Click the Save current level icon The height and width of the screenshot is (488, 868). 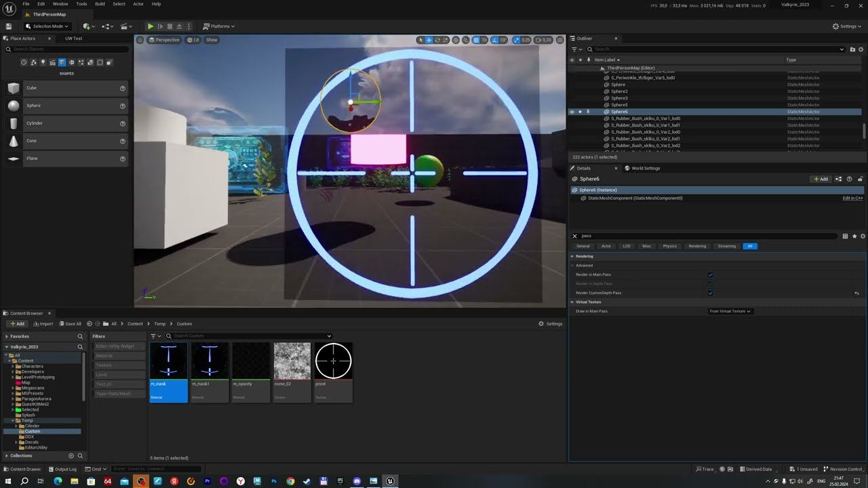pyautogui.click(x=8, y=26)
